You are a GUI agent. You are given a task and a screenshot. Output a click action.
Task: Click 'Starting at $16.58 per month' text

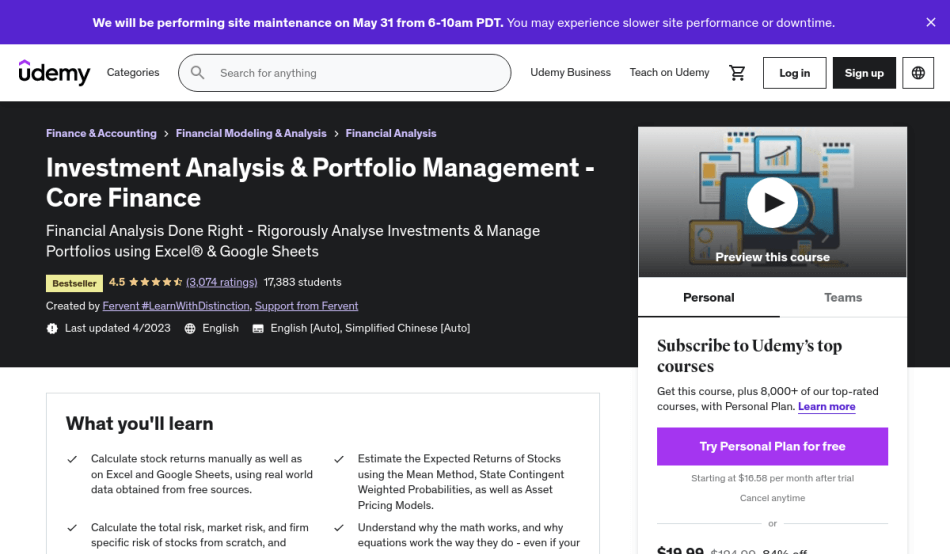point(772,478)
